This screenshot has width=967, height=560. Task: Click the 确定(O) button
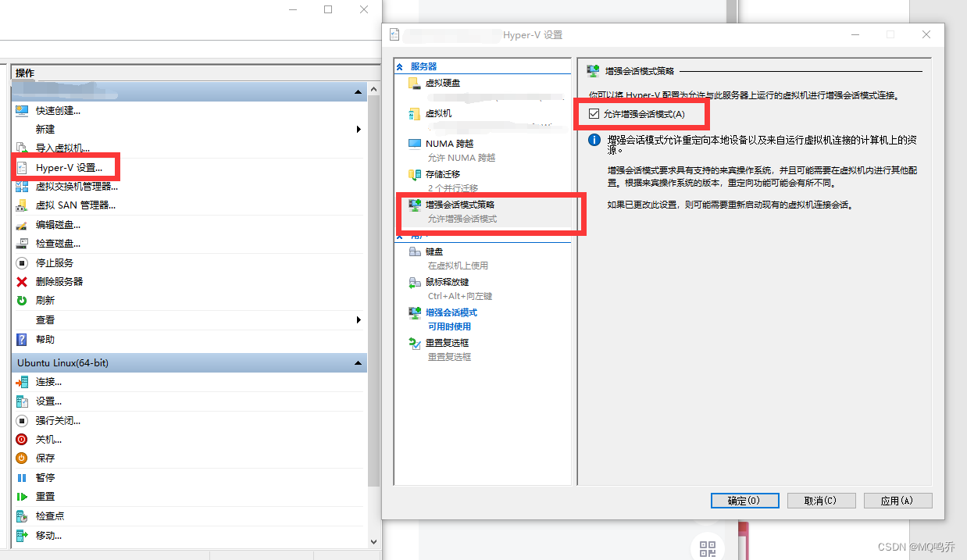pos(745,501)
